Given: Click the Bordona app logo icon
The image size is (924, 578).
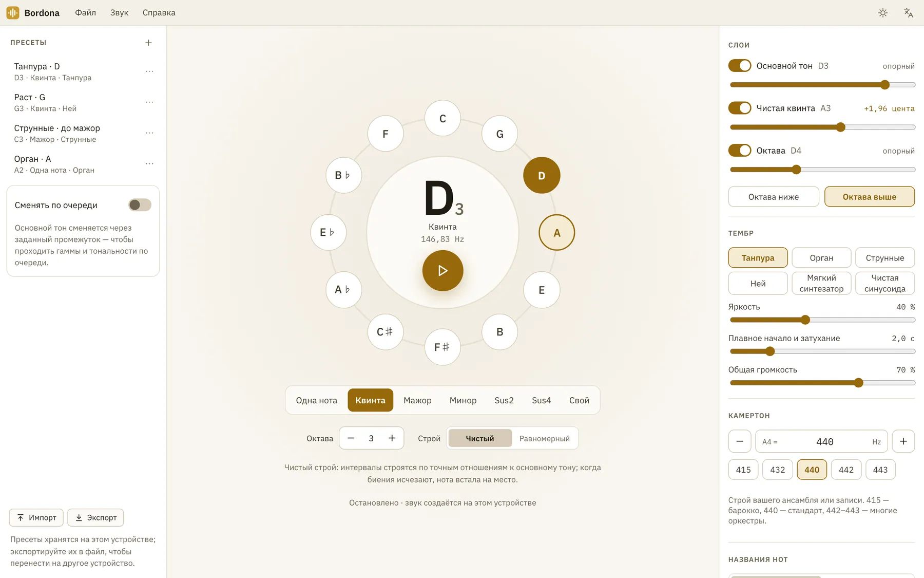Looking at the screenshot, I should coord(13,13).
